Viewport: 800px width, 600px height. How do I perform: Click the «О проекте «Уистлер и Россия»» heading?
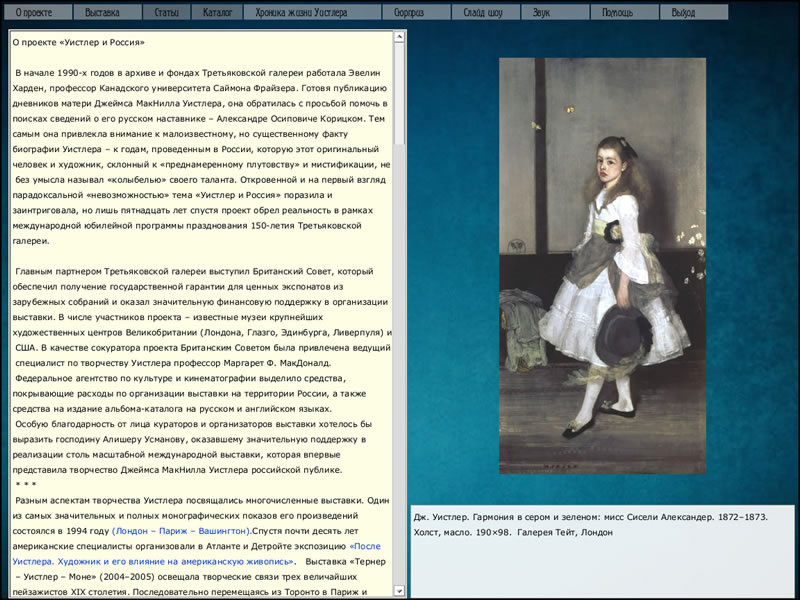point(79,43)
